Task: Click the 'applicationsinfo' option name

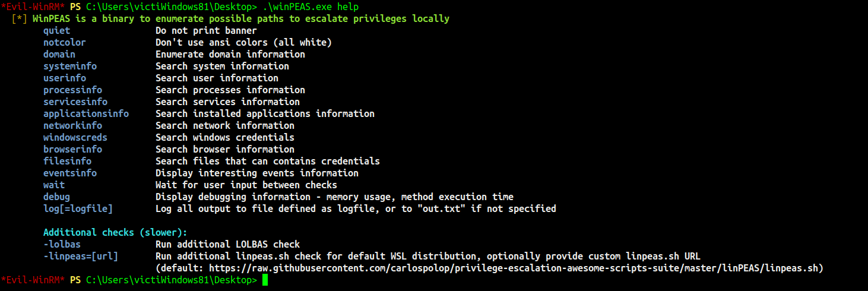Action: pos(85,113)
